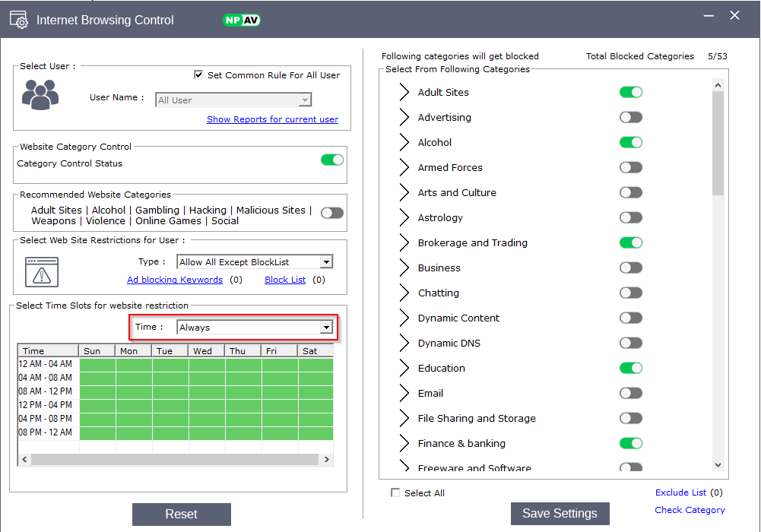Enable the Recommended Website Categories toggle

click(x=332, y=213)
